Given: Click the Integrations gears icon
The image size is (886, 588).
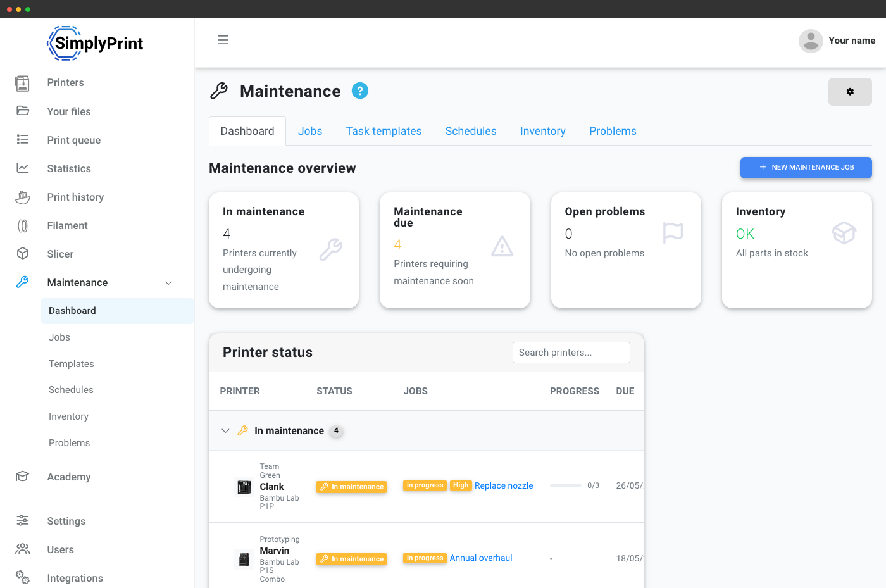Looking at the screenshot, I should click(23, 577).
